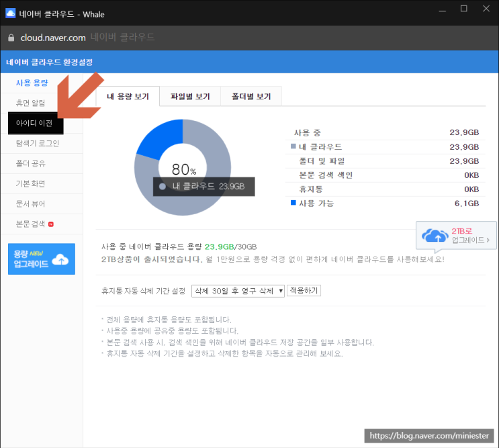
Task: Click the blue 사용 가능 legend swatch
Action: coord(293,203)
